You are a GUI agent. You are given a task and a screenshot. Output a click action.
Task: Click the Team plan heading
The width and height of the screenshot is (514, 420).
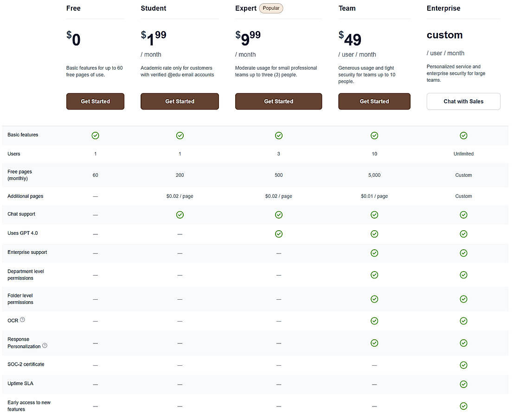(347, 8)
